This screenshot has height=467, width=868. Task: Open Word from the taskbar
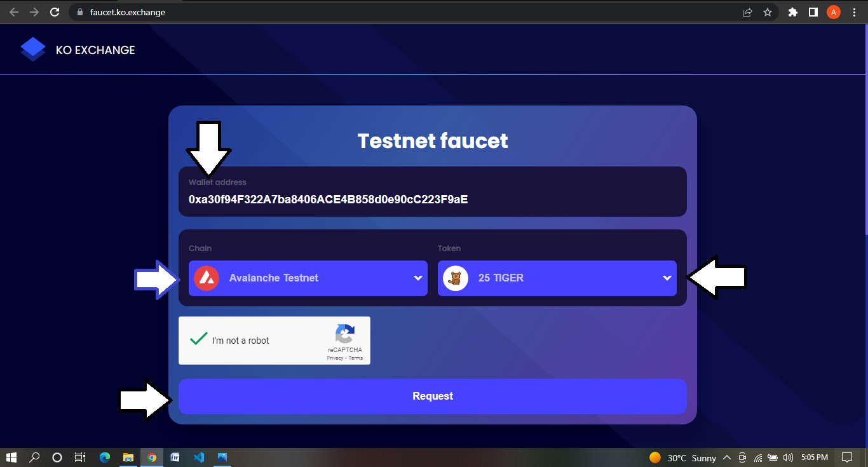(x=175, y=457)
